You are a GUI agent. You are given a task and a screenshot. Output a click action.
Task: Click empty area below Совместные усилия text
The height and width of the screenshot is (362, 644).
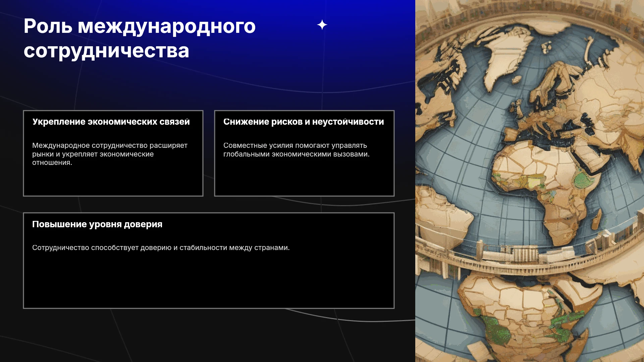pos(304,178)
